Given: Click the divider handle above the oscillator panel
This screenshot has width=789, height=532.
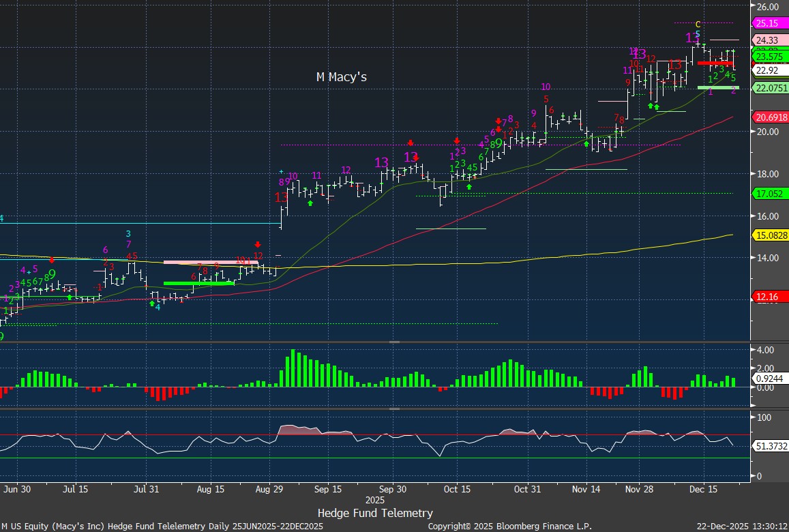Looking at the screenshot, I should [394, 409].
